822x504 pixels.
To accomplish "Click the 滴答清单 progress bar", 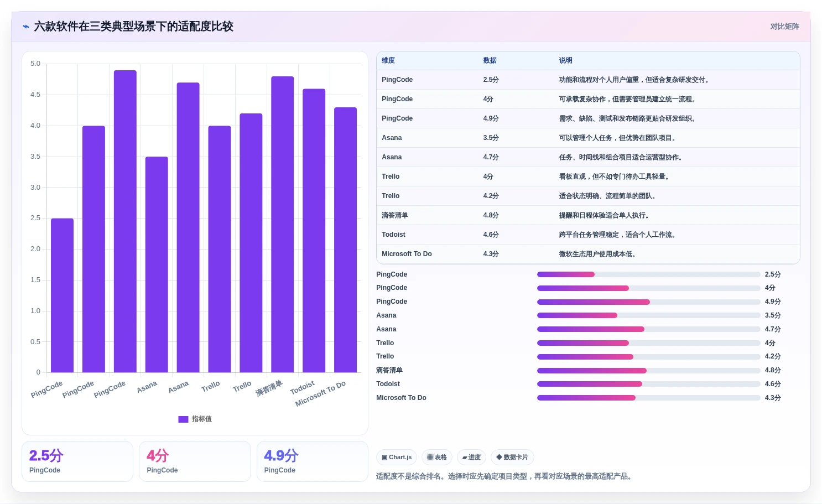I will 648,371.
